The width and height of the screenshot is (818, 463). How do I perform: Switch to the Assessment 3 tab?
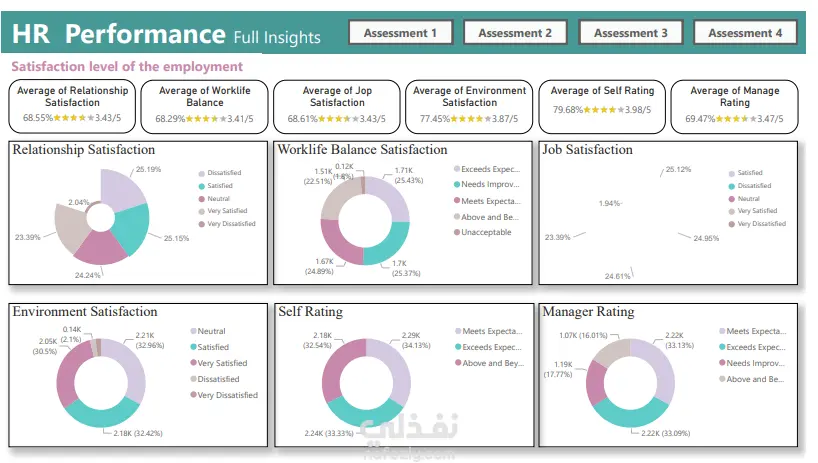tap(631, 33)
